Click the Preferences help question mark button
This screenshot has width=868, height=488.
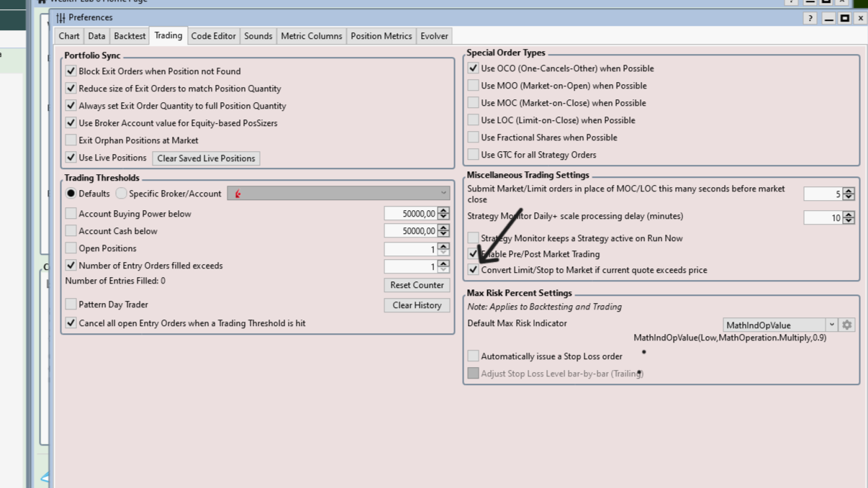[810, 18]
